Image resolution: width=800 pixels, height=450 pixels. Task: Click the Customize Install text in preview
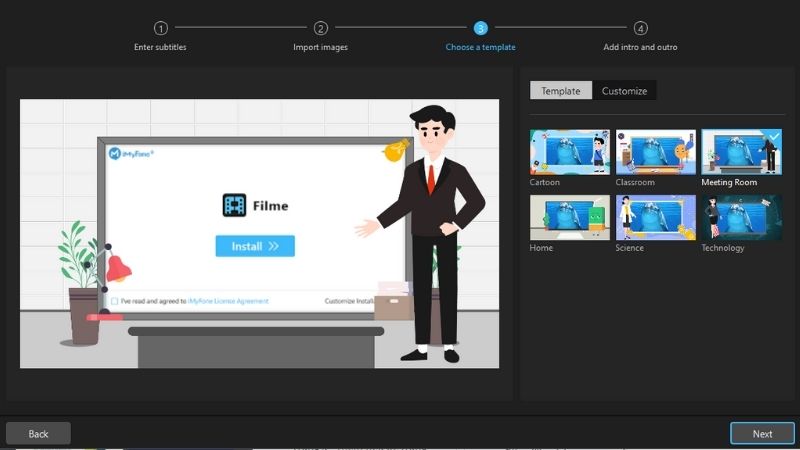point(349,301)
